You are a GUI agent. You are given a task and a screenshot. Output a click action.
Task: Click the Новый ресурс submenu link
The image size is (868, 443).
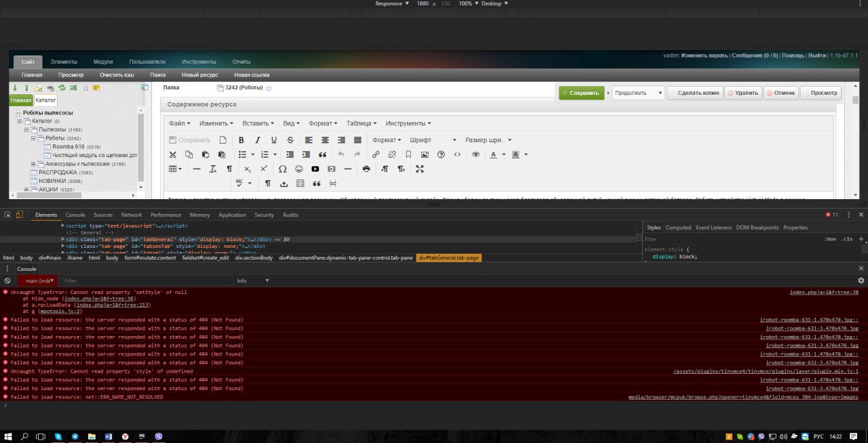coord(200,75)
